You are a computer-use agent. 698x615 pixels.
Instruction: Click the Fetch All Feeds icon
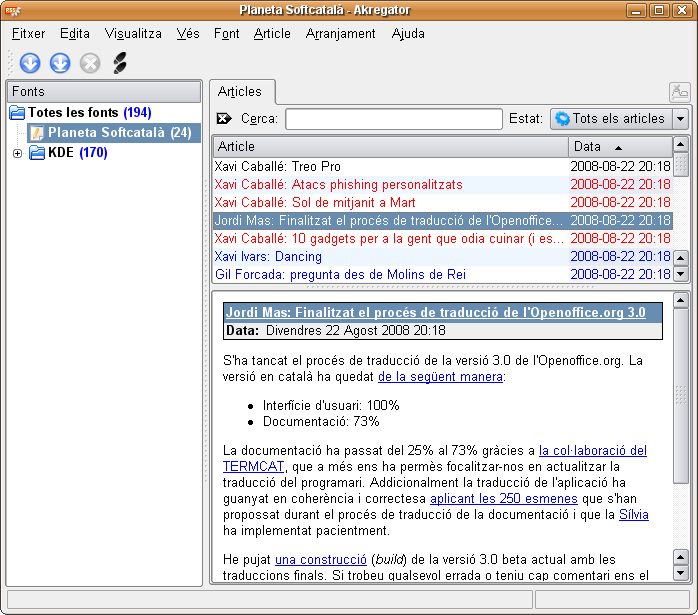(x=60, y=63)
